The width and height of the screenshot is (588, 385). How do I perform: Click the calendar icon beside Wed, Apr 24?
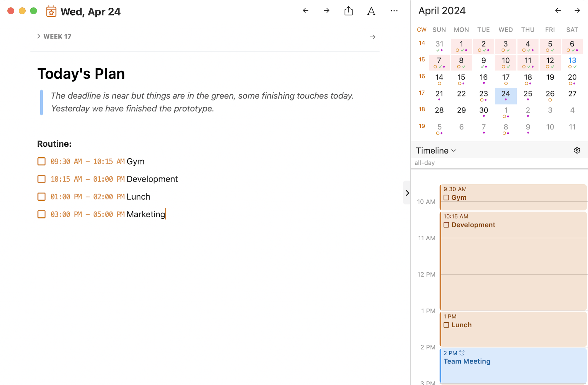(x=51, y=11)
